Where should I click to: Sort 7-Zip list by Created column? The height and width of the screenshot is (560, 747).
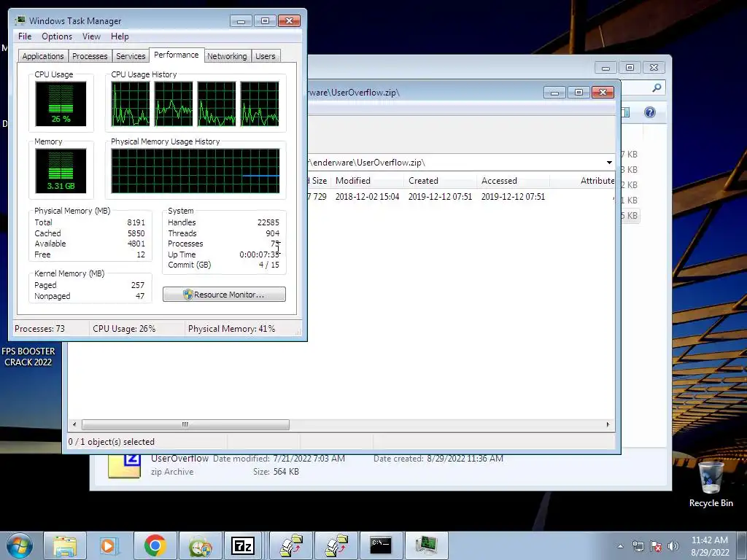coord(441,181)
